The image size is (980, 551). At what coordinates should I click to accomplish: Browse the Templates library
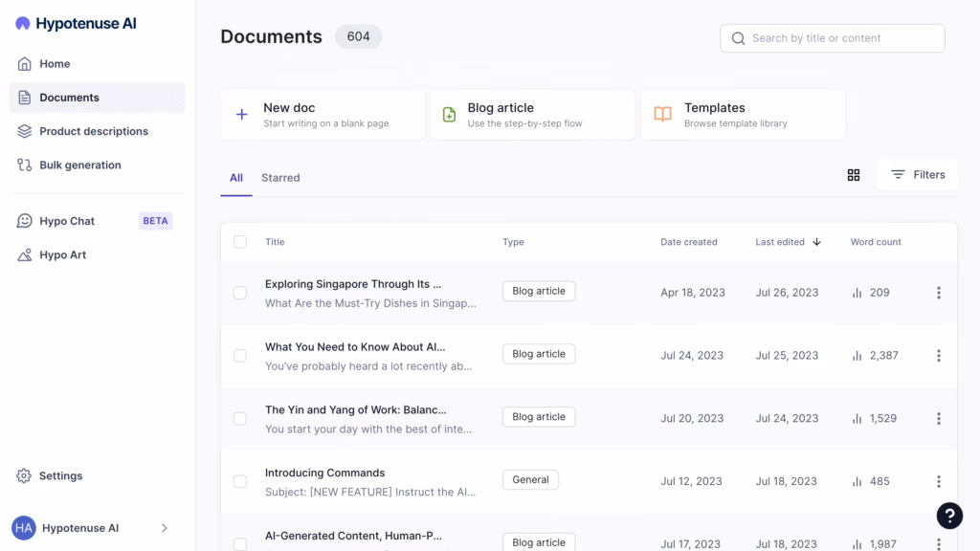743,114
